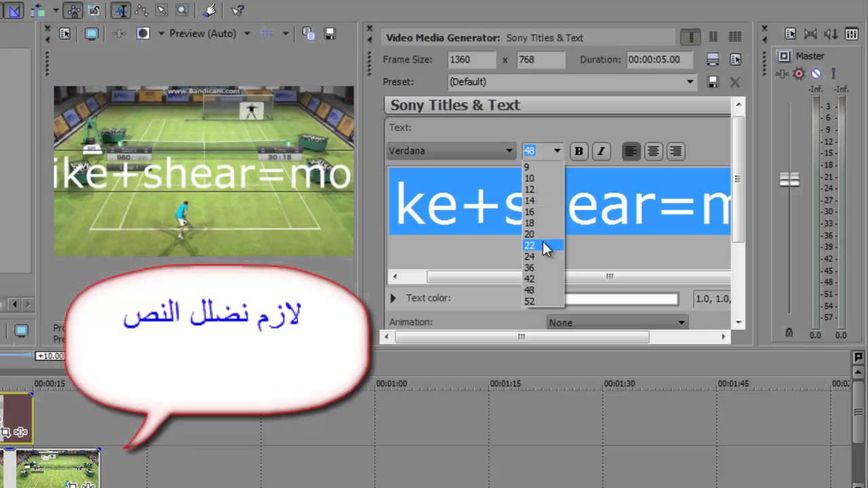
Task: Click the generator panel vertical scrollbar
Action: point(738,180)
